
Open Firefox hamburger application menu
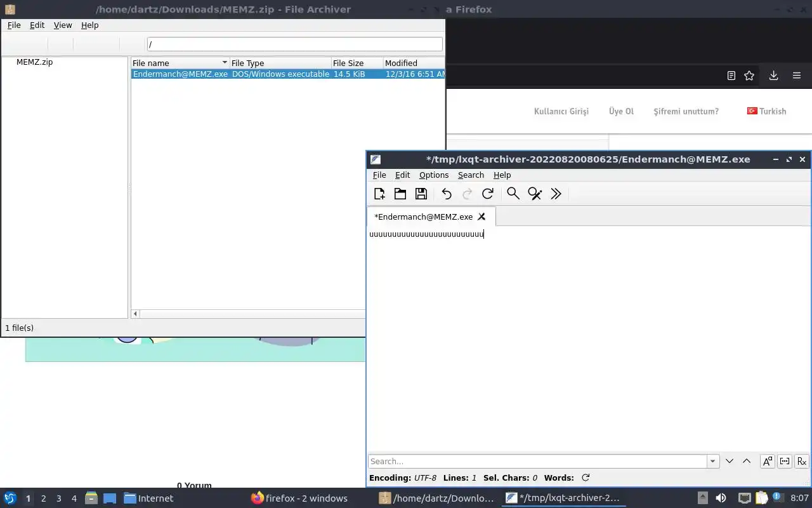click(797, 76)
